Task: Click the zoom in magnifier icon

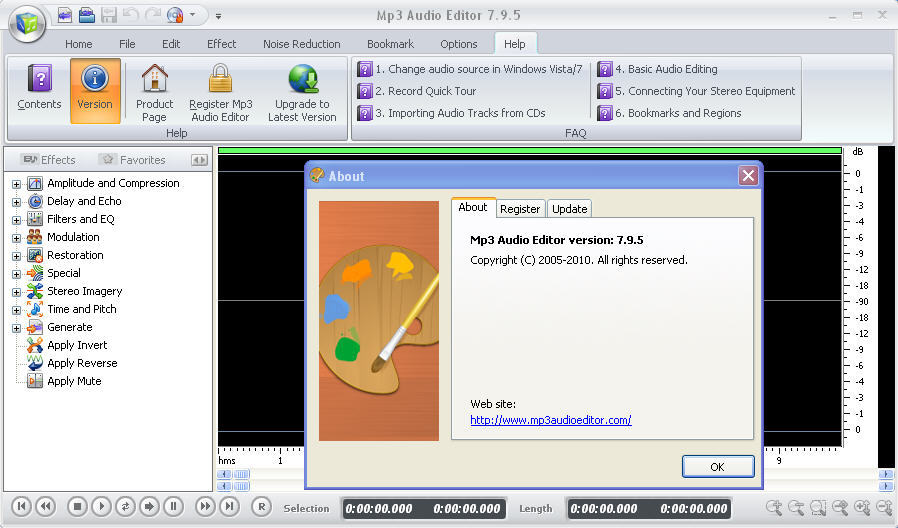Action: (774, 507)
